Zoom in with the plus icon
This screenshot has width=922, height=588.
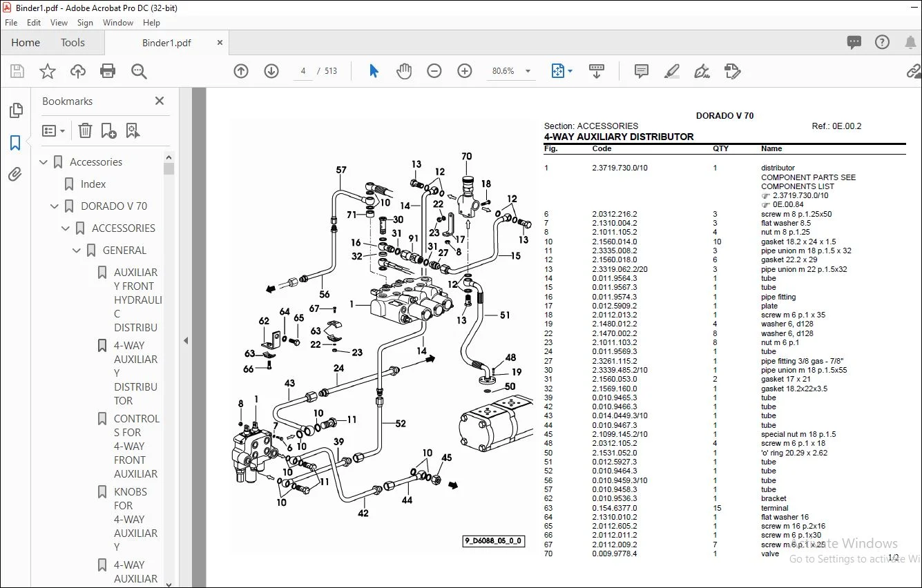(x=465, y=71)
